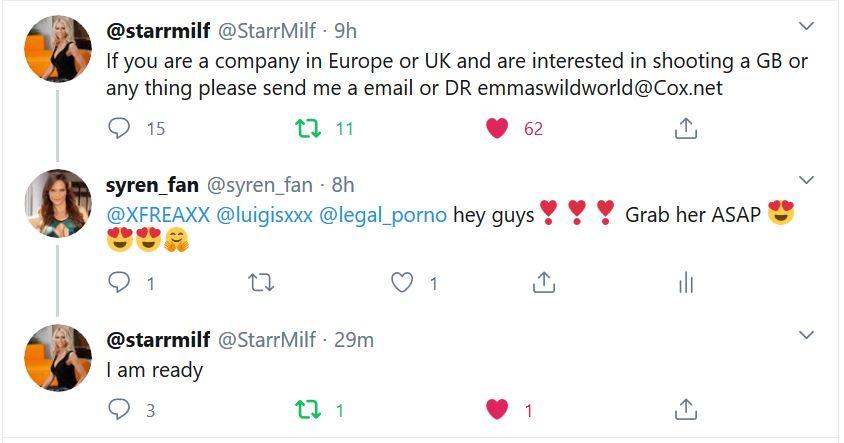Undo the retweet on the "I am ready" tweet
844x443 pixels.
[307, 409]
